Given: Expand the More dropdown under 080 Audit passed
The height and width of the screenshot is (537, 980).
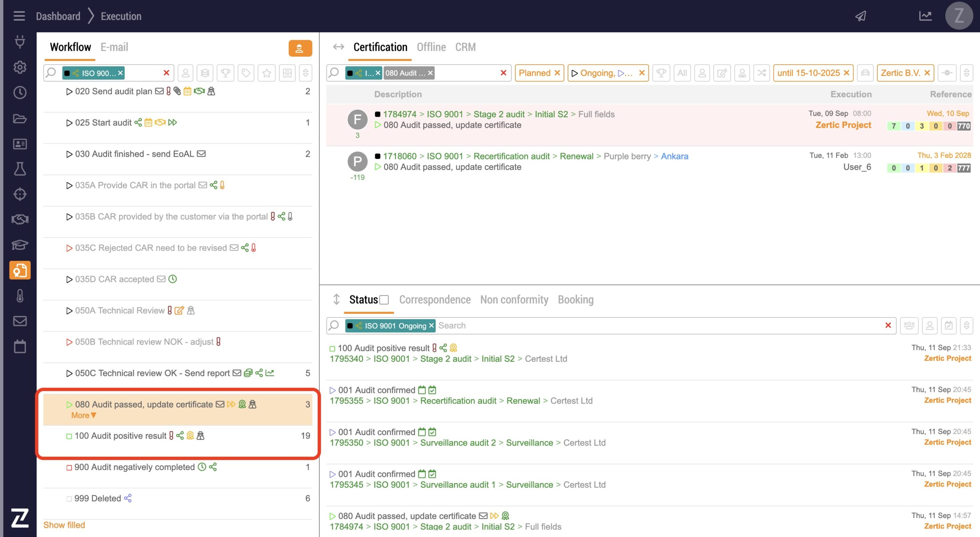Looking at the screenshot, I should click(83, 415).
